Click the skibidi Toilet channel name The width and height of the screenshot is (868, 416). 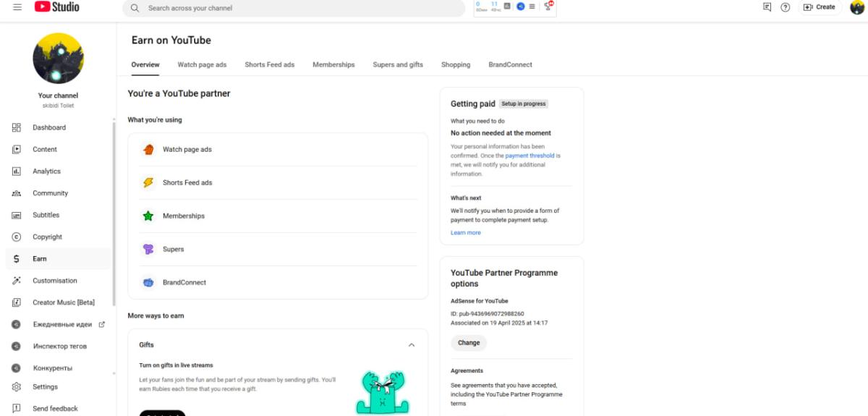pyautogui.click(x=58, y=106)
